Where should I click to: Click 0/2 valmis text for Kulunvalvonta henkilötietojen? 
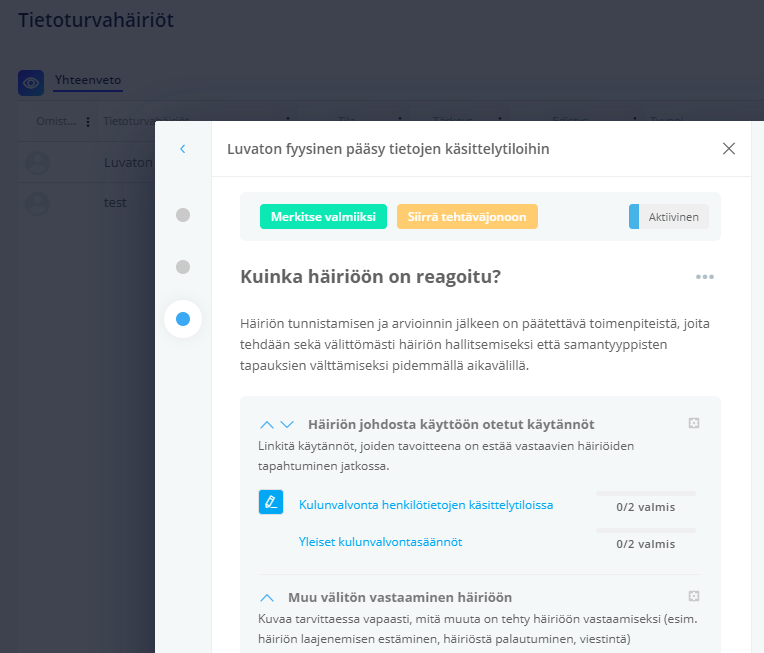[x=646, y=507]
